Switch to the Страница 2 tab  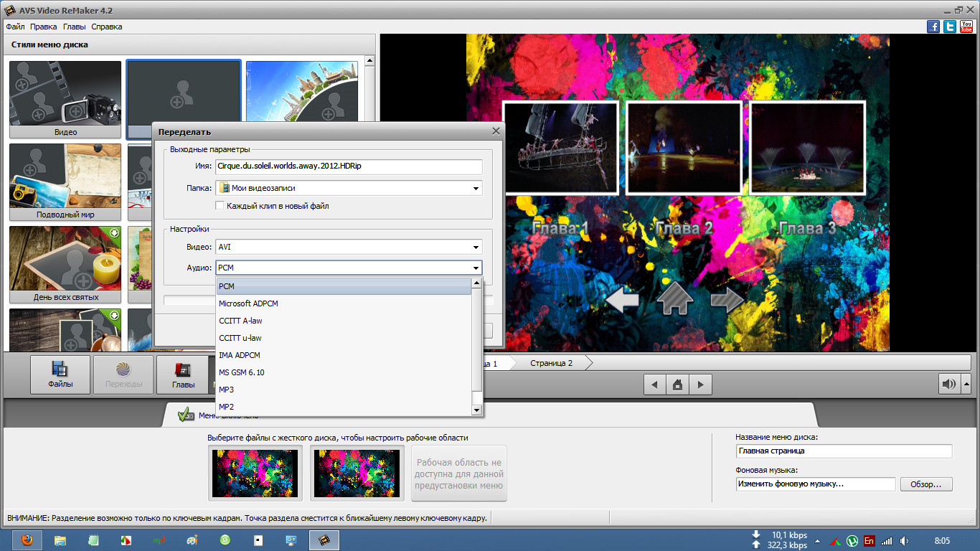click(551, 363)
